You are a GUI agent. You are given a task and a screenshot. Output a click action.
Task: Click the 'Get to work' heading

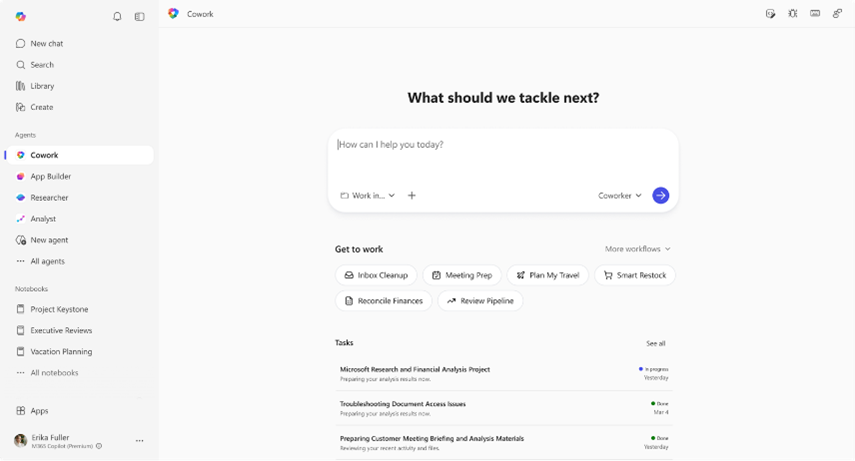359,249
